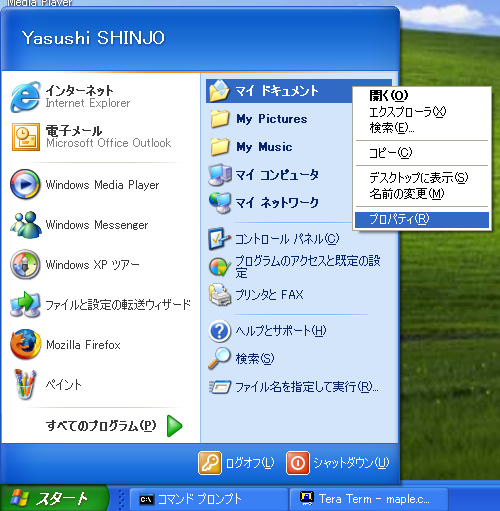Viewport: 500px width, 511px height.
Task: Click the Windows flag on スタート
Action: 19,498
